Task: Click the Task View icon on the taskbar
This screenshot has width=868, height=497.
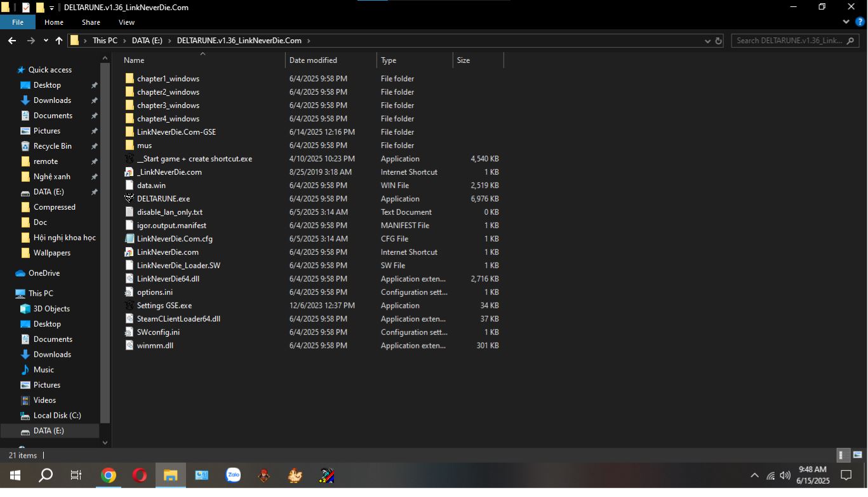Action: click(x=76, y=475)
